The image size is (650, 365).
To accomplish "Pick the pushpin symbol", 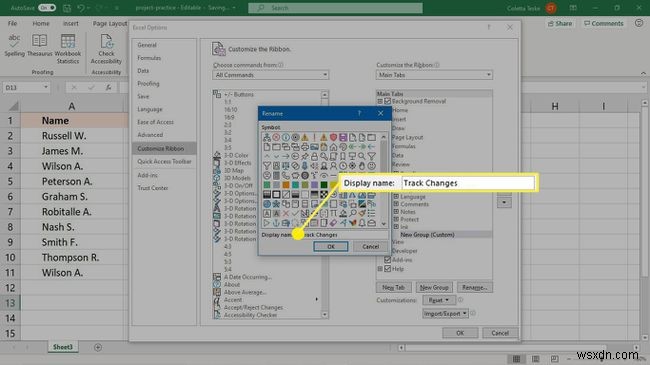I will pyautogui.click(x=305, y=156).
